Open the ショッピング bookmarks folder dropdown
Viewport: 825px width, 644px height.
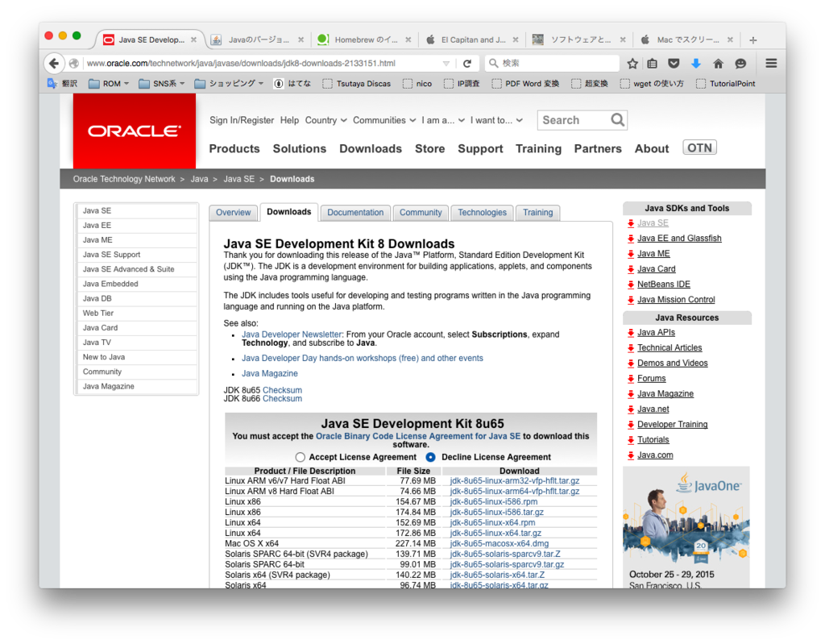(229, 83)
